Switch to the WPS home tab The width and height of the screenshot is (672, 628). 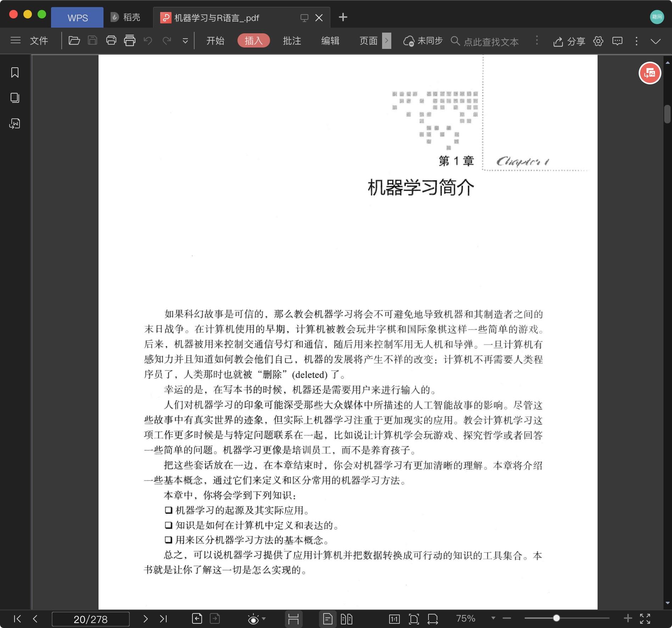pos(77,17)
